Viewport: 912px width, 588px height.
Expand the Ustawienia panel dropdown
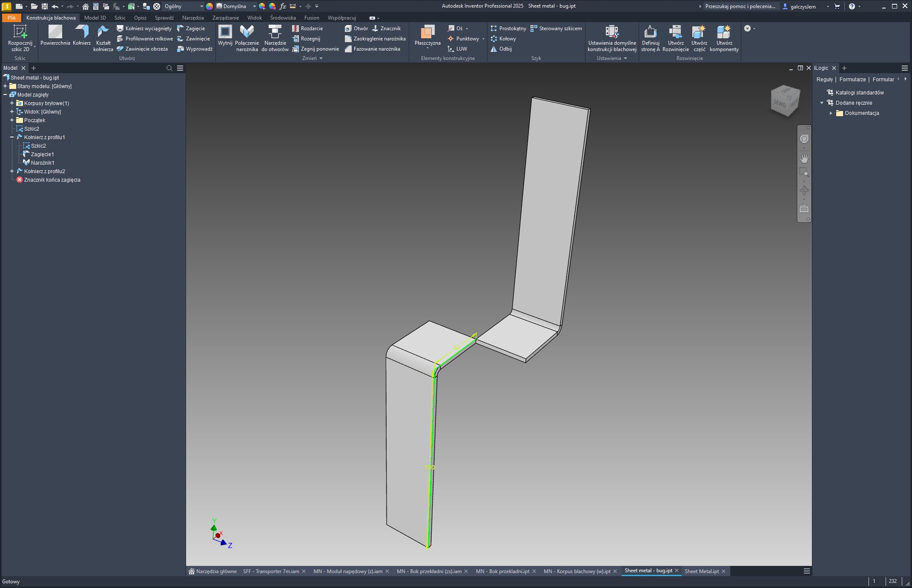[x=612, y=58]
